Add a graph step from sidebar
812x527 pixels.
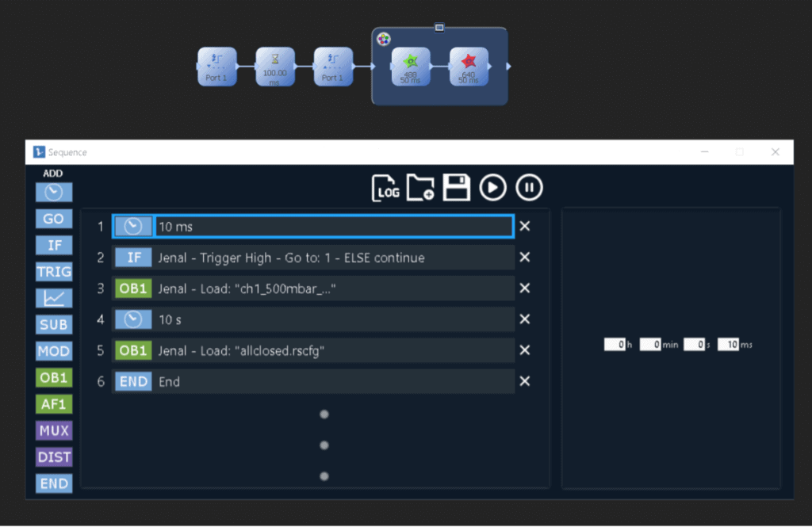tap(54, 298)
